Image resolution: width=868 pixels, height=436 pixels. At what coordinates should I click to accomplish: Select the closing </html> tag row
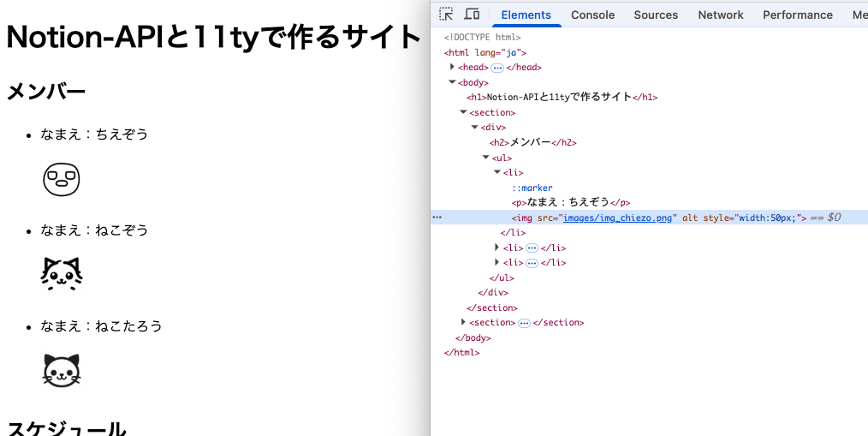point(461,352)
